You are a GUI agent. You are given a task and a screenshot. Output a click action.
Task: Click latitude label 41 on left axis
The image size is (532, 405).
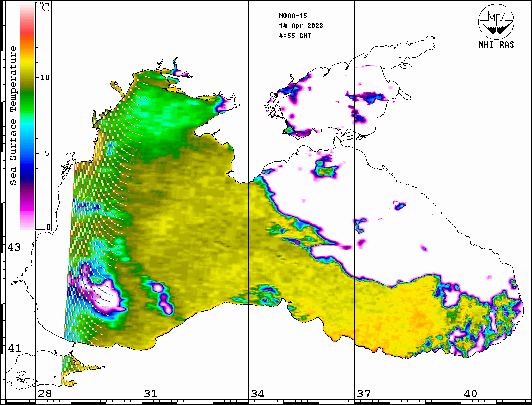13,348
